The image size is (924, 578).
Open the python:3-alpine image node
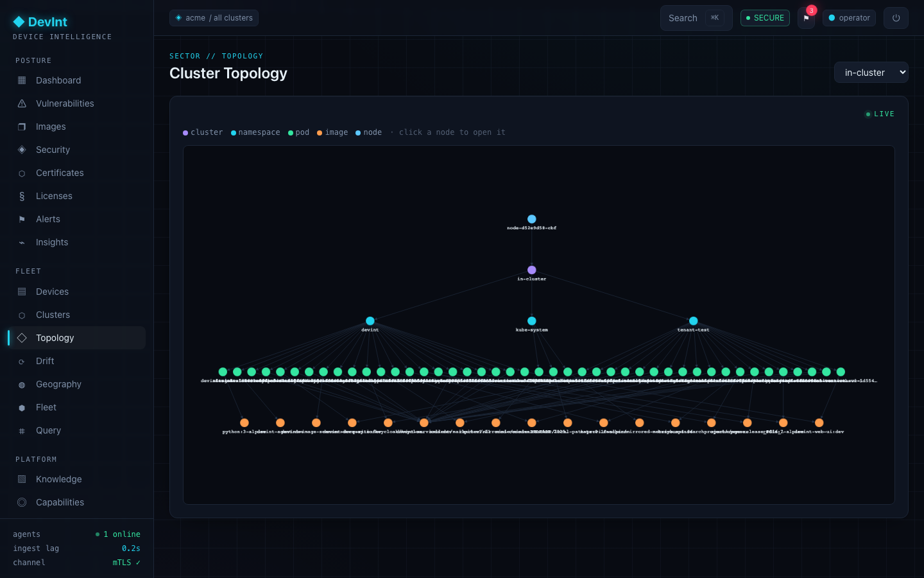(244, 423)
